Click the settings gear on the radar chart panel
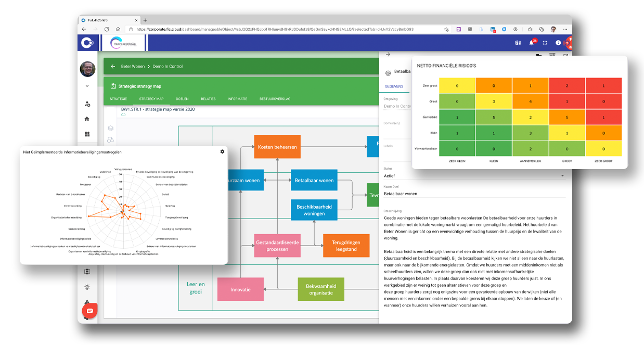The height and width of the screenshot is (345, 644). (222, 152)
